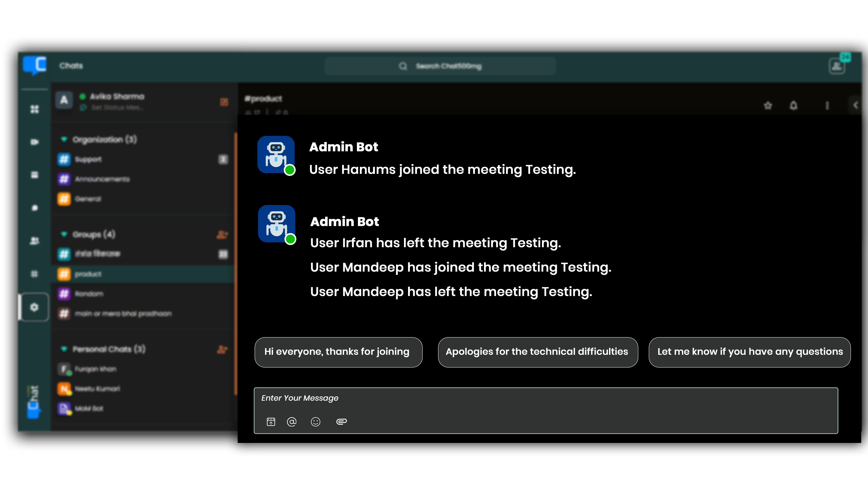Screen dimensions: 868x488
Task: Send 'Hi everyone, thanks for joining' quick reply
Action: (x=338, y=352)
